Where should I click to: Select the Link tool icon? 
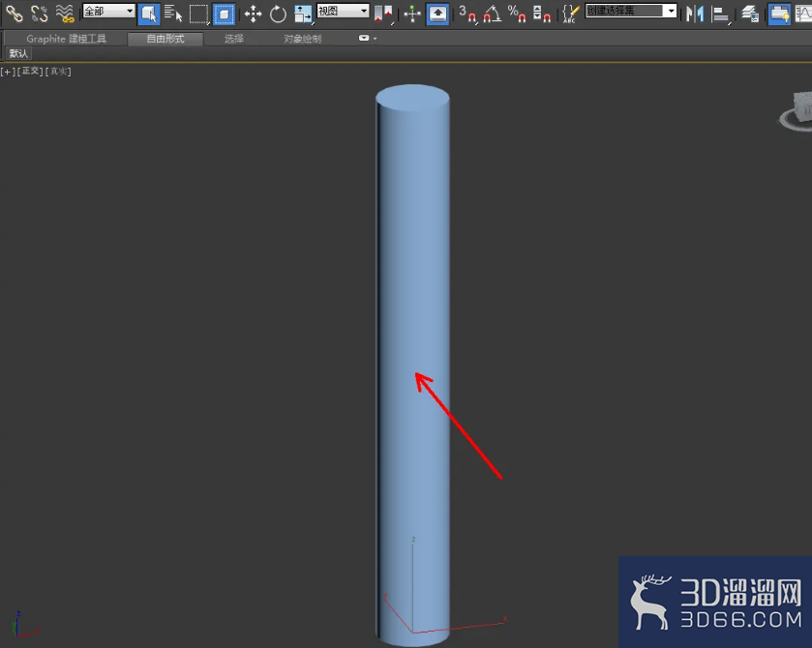(14, 14)
